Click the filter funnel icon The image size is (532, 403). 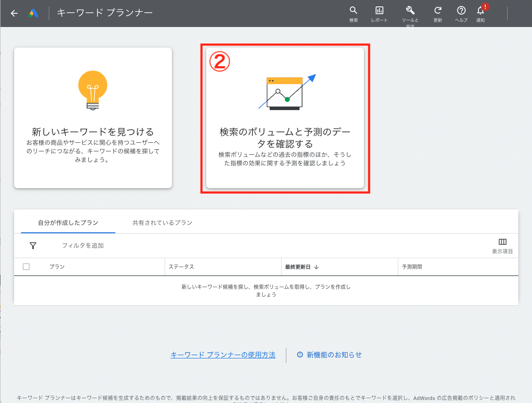(x=33, y=246)
